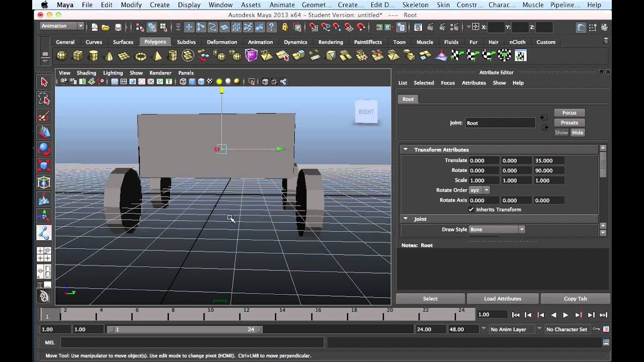Image resolution: width=644 pixels, height=362 pixels.
Task: Switch to the Curves shelf tab
Action: [94, 42]
